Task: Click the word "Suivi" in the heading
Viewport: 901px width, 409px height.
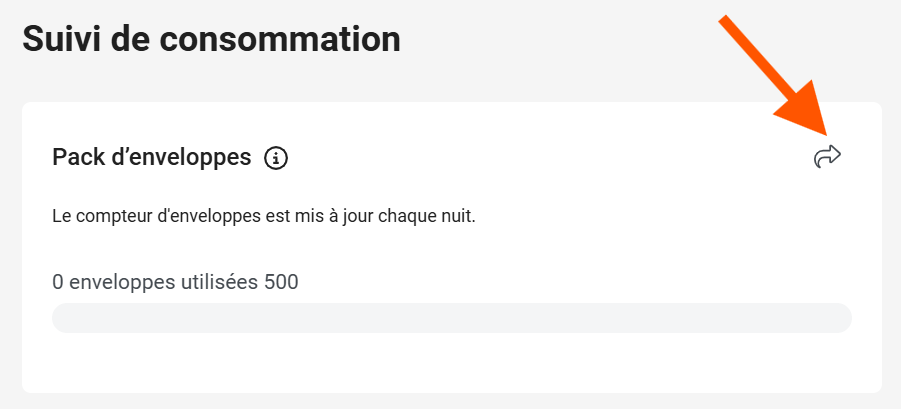Action: (x=64, y=40)
